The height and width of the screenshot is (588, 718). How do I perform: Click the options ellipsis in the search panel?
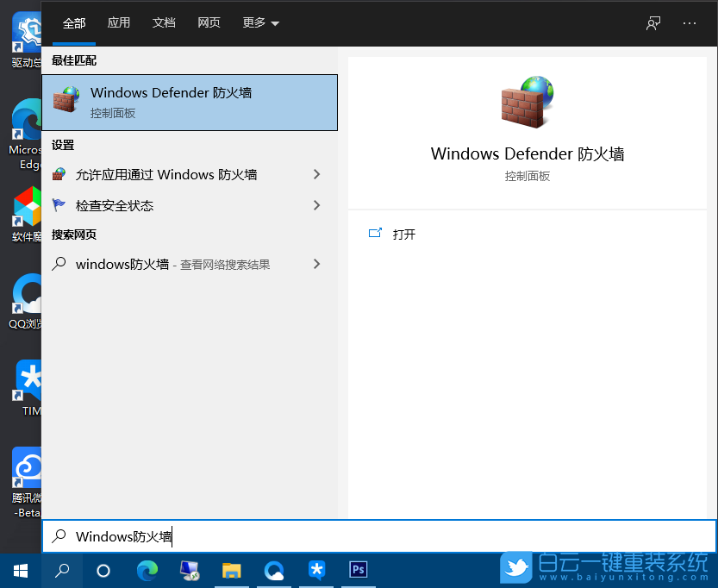pos(690,23)
